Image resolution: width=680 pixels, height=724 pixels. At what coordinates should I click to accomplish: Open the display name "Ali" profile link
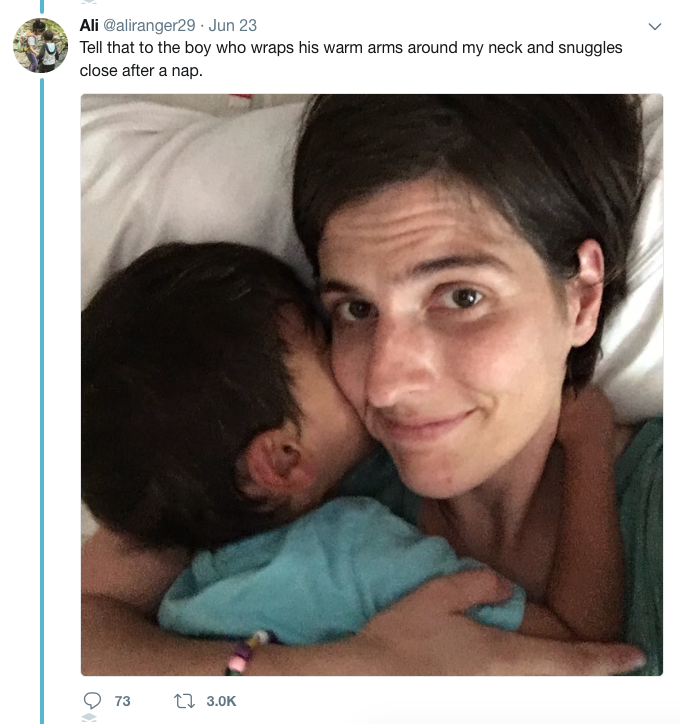coord(89,26)
